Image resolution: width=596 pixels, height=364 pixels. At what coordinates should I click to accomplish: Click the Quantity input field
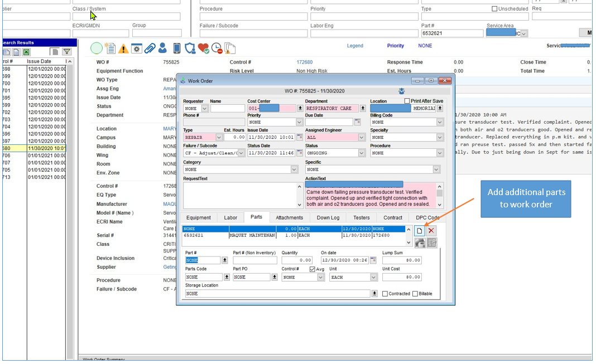coord(297,260)
